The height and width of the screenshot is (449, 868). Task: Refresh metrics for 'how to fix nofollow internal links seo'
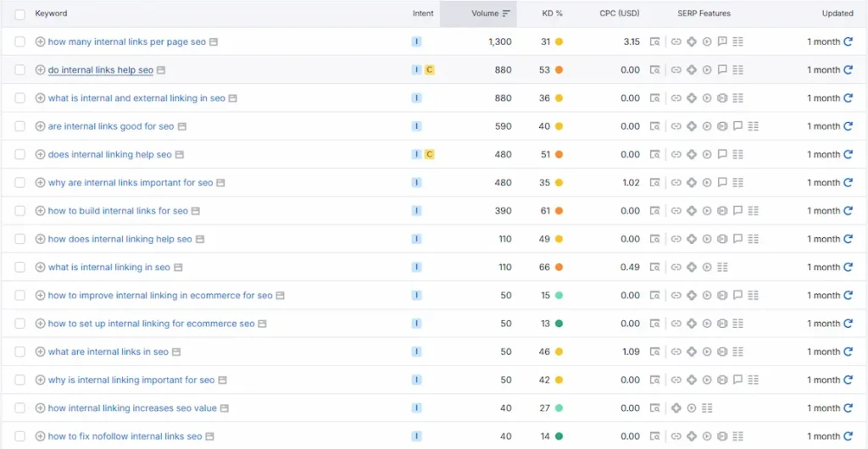(x=848, y=436)
